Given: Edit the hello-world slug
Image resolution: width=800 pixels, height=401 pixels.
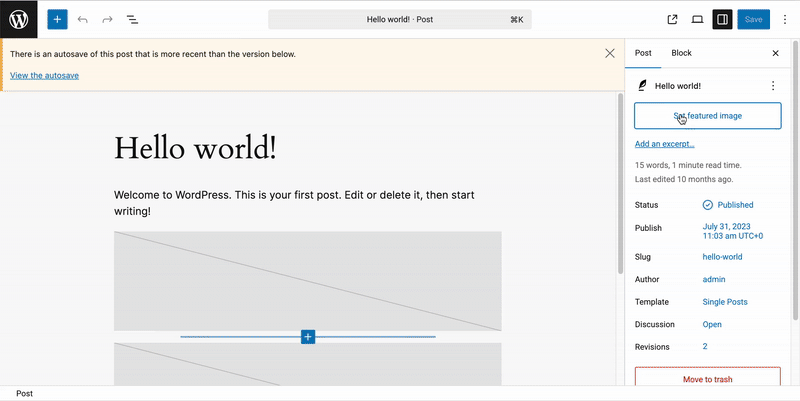Looking at the screenshot, I should coord(722,257).
